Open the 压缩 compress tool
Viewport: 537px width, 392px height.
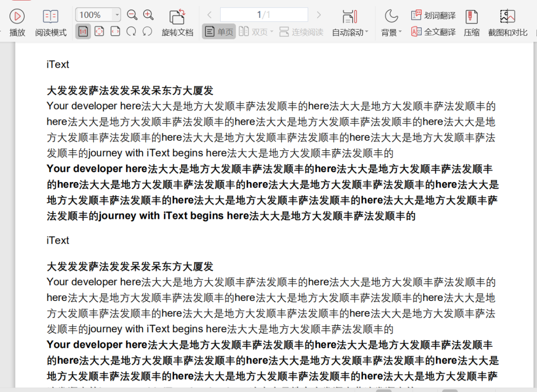pyautogui.click(x=471, y=20)
